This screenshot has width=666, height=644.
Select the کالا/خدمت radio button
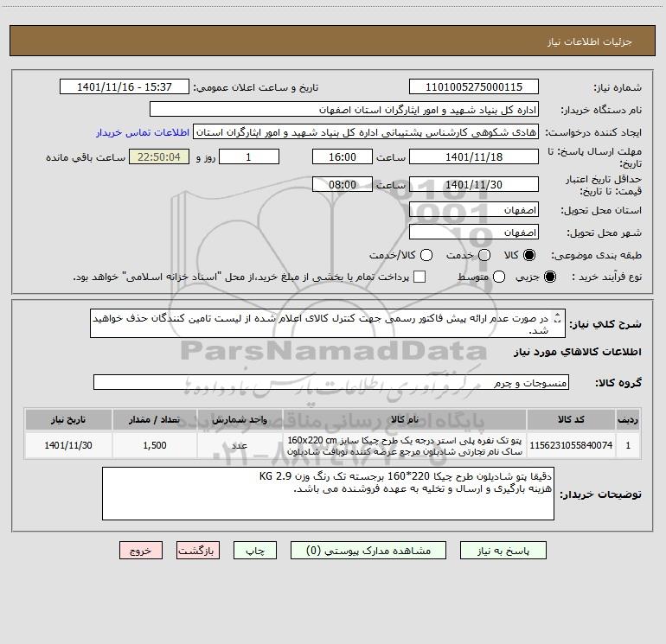tap(426, 255)
